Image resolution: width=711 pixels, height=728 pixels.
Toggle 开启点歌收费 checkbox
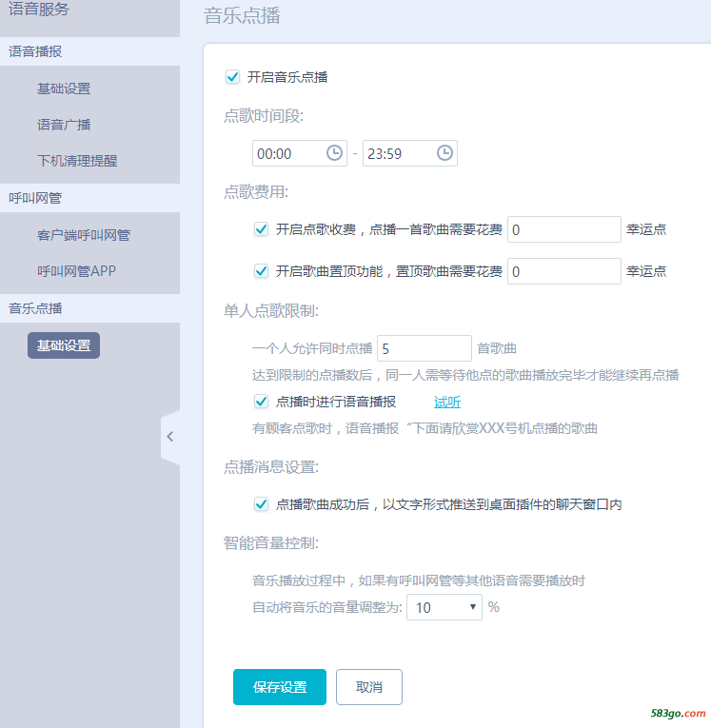point(261,229)
